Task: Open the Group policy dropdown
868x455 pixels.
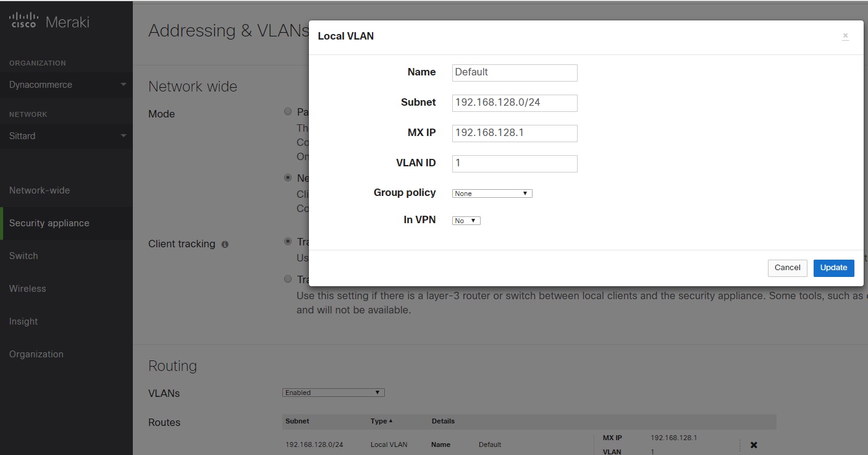Action: pyautogui.click(x=492, y=193)
